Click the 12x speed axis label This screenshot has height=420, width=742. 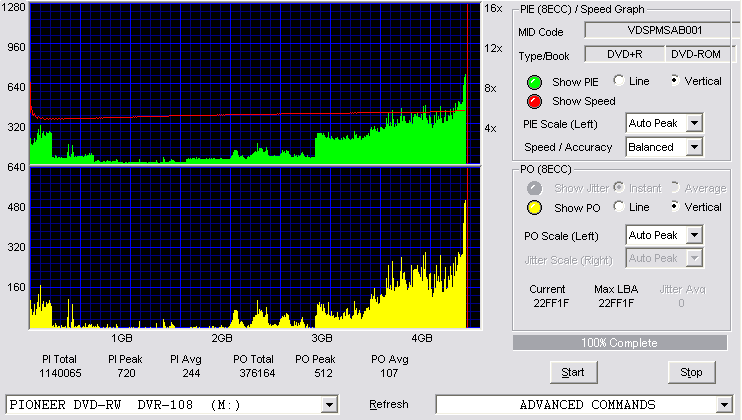[493, 48]
